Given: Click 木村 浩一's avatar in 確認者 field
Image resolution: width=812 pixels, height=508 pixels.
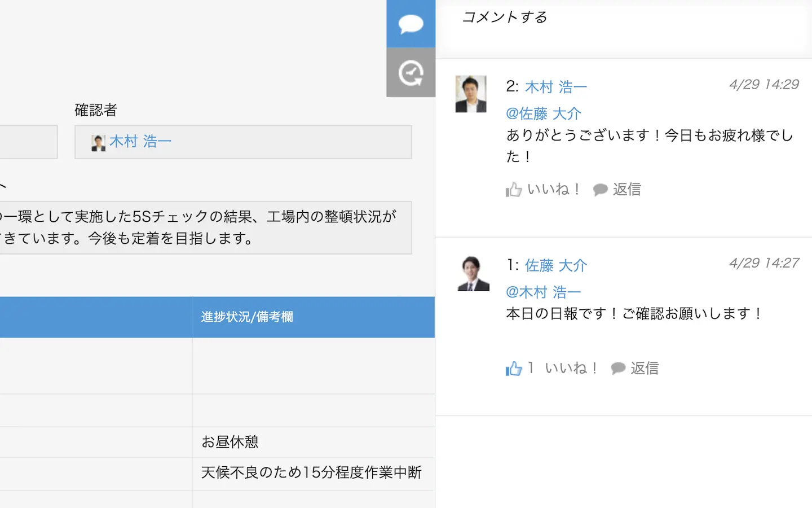Looking at the screenshot, I should tap(98, 142).
